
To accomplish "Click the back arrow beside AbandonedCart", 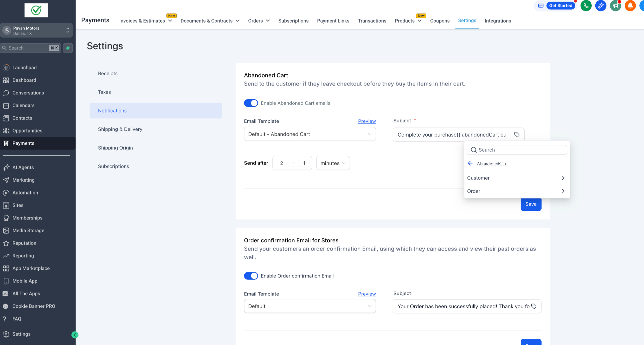I will click(x=470, y=163).
